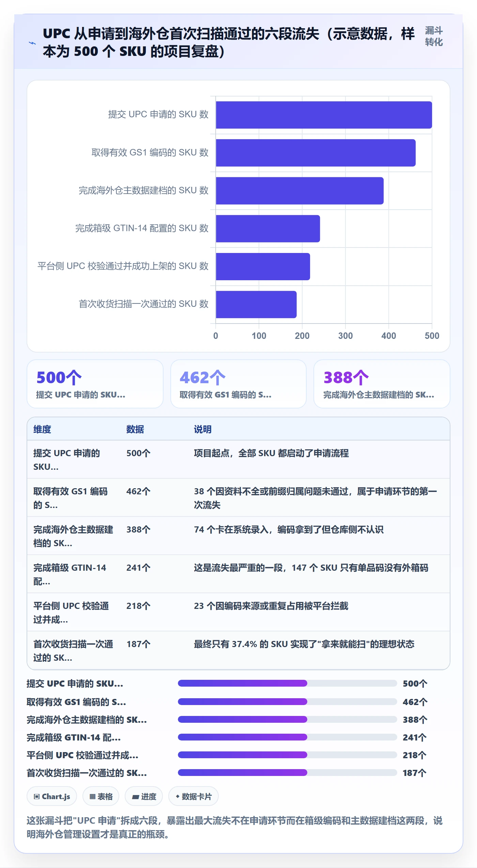Click the 462个 data card

pyautogui.click(x=238, y=384)
